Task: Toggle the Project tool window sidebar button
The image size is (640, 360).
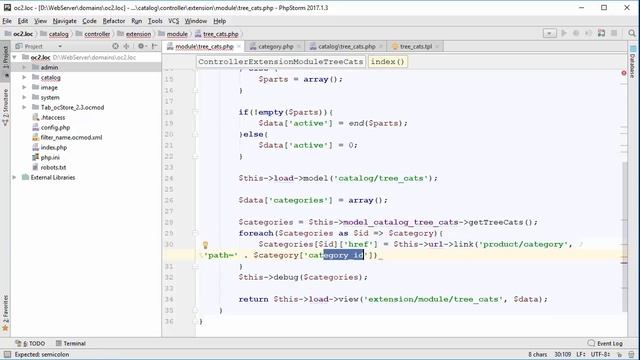Action: (5, 60)
